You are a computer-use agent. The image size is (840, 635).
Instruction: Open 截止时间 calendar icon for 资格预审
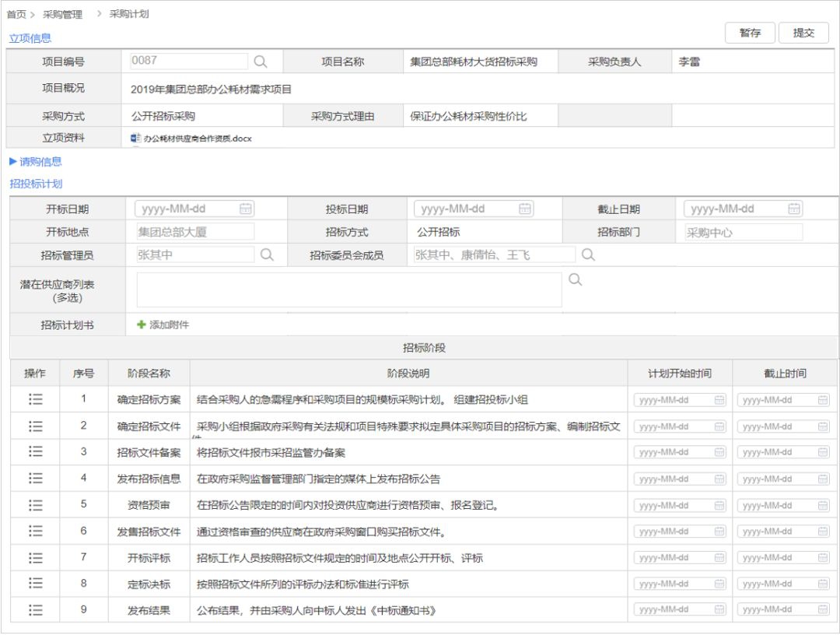tap(823, 505)
